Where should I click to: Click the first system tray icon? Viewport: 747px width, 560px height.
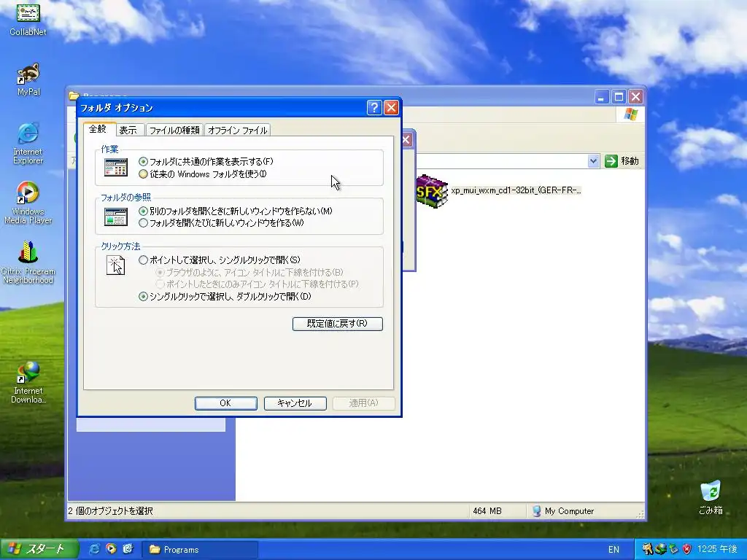pyautogui.click(x=648, y=549)
